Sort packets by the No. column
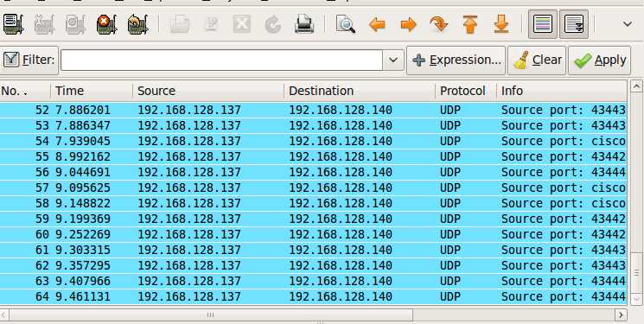This screenshot has height=324, width=644. [25, 91]
